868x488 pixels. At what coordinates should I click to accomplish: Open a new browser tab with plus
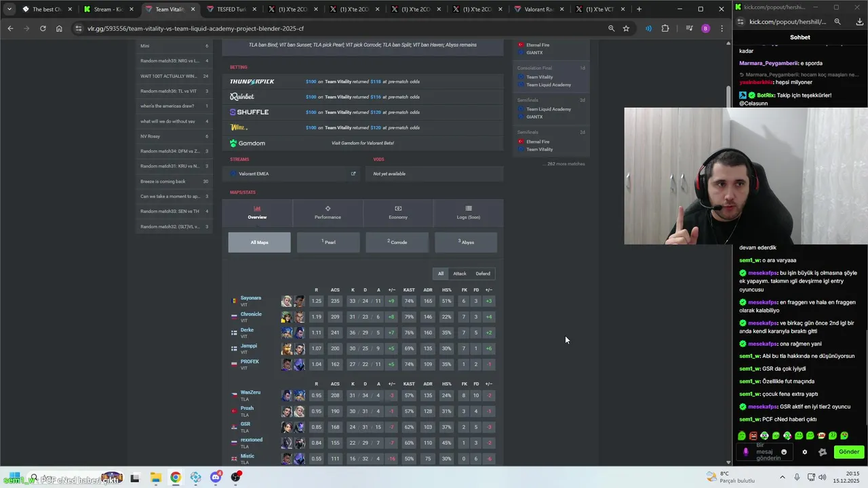pyautogui.click(x=639, y=9)
